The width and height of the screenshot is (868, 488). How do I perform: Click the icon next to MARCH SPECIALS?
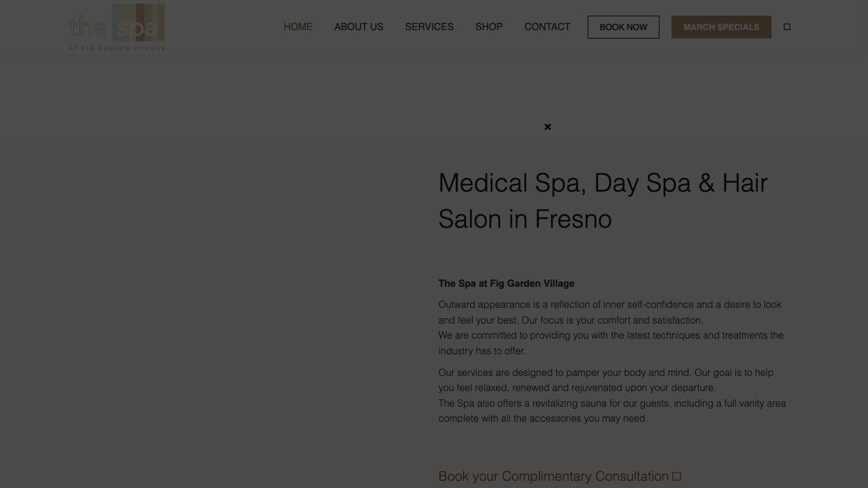(x=787, y=27)
